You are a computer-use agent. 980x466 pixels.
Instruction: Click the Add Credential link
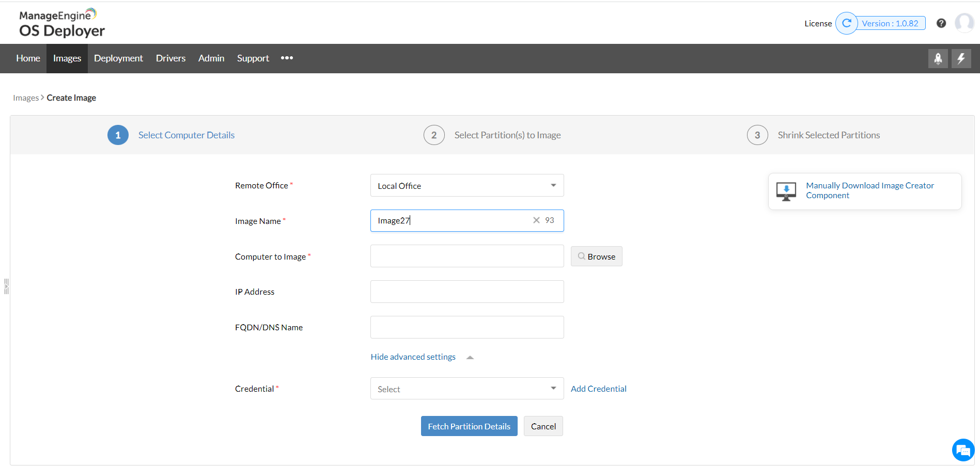pos(598,389)
